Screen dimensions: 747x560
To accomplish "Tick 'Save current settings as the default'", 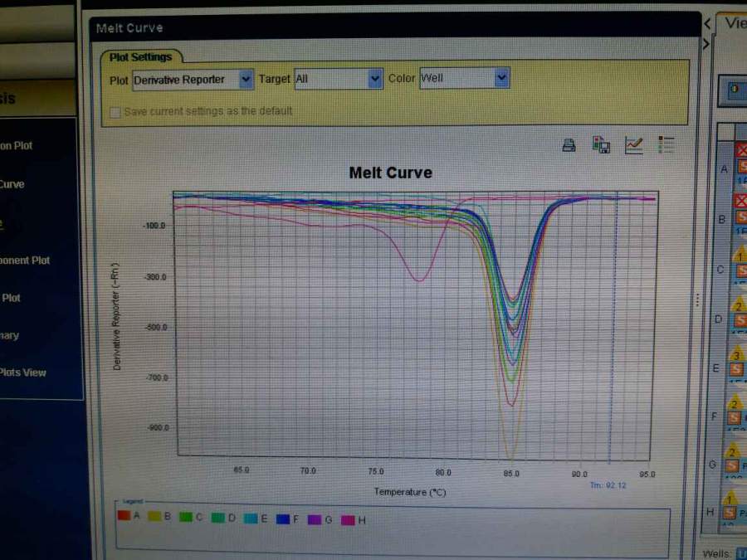I will pyautogui.click(x=115, y=112).
